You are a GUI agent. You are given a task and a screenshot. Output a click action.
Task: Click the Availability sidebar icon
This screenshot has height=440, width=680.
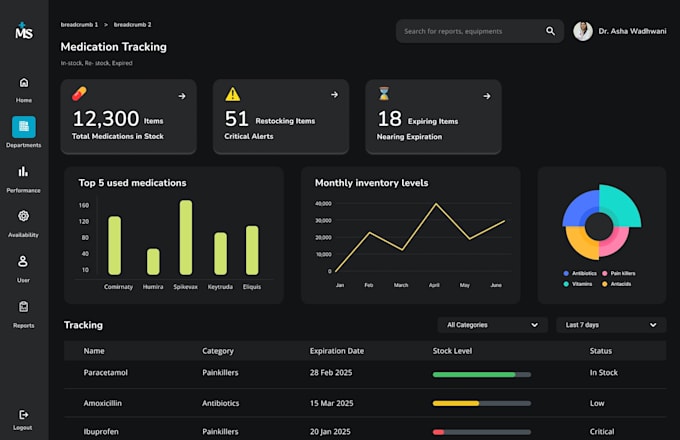click(x=23, y=216)
